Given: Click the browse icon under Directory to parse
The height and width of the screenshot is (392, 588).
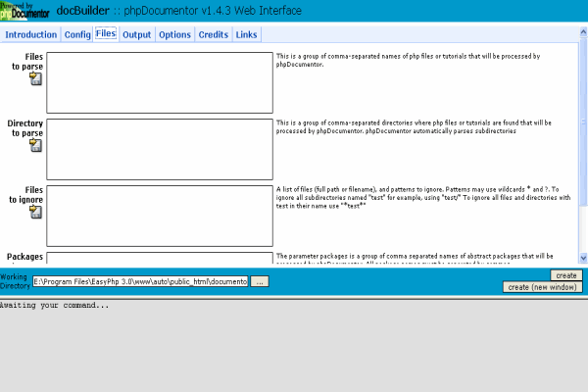Looking at the screenshot, I should (36, 145).
